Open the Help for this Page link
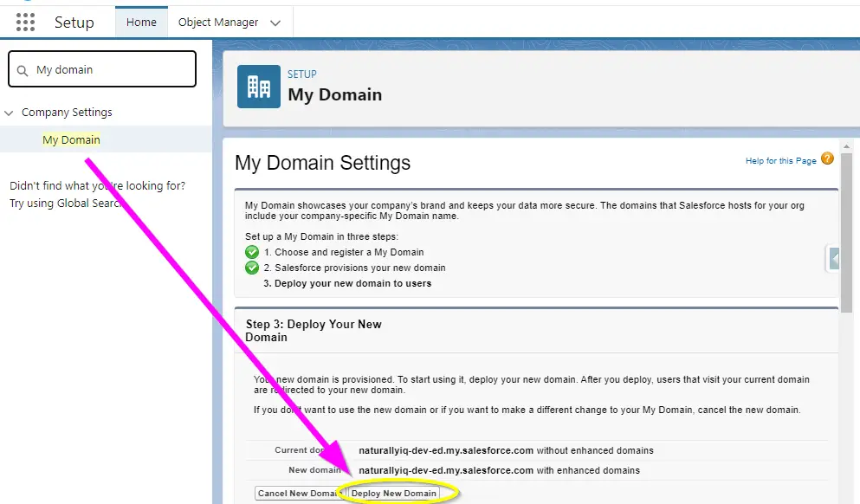The height and width of the screenshot is (504, 860). pos(780,161)
